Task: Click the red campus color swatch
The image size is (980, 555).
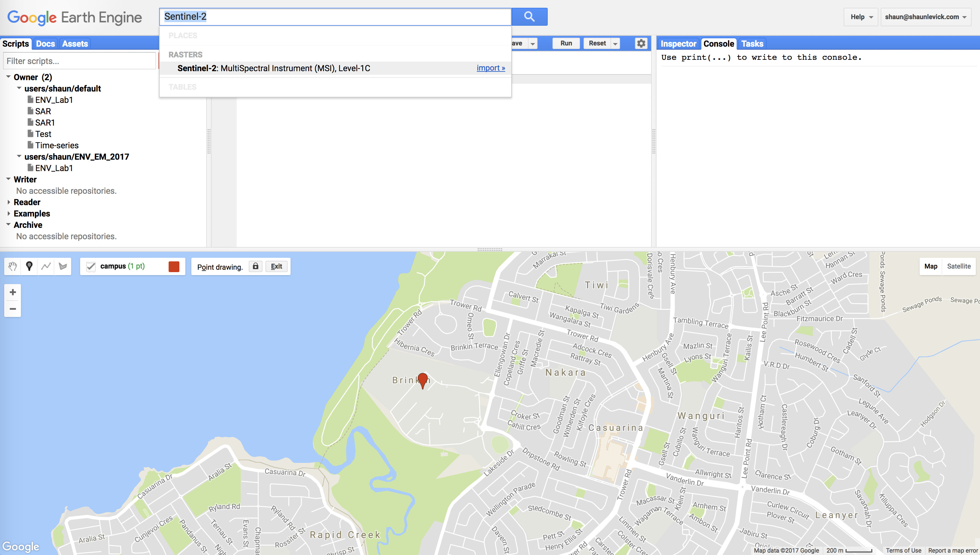Action: pyautogui.click(x=173, y=267)
